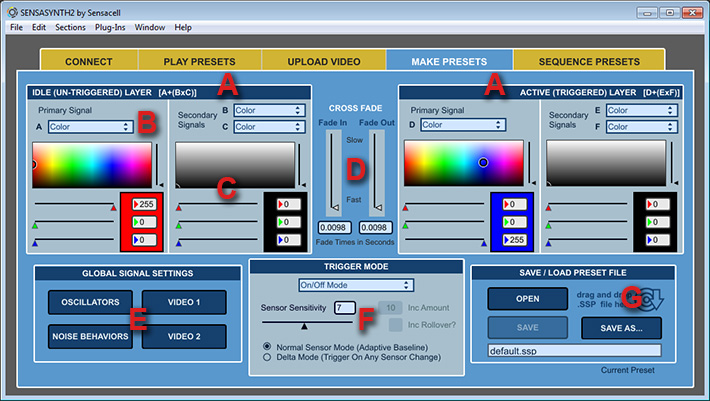Open Secondary Signal F dropdown
Image resolution: width=710 pixels, height=401 pixels.
[x=642, y=127]
